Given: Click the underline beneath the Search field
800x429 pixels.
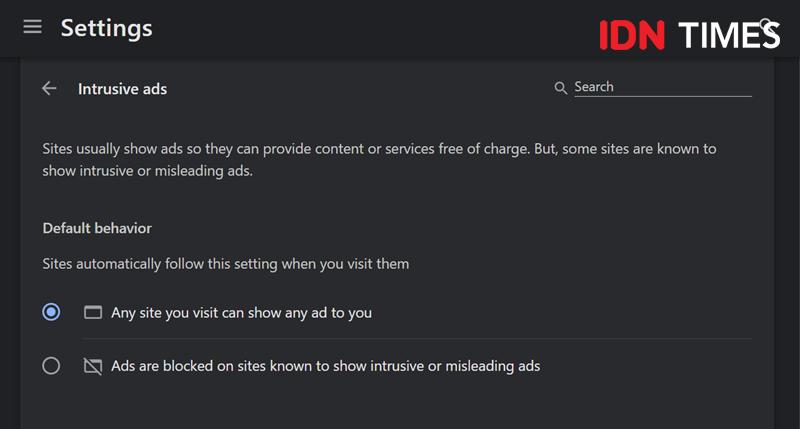Looking at the screenshot, I should 663,96.
